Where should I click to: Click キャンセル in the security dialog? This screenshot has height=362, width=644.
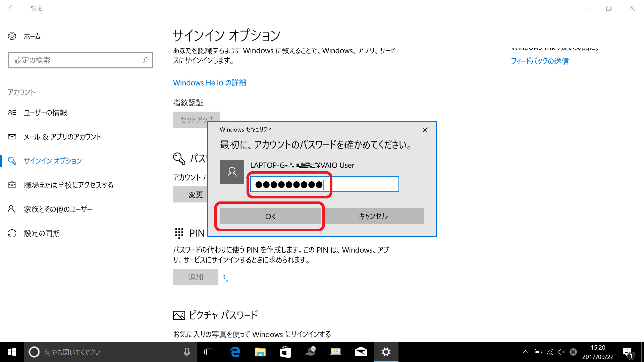point(373,216)
